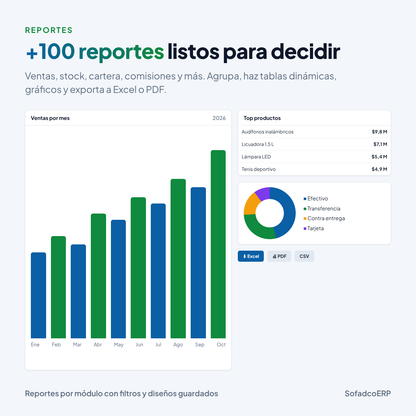Click the Efectivo legend entry
The image size is (416, 416).
point(316,198)
